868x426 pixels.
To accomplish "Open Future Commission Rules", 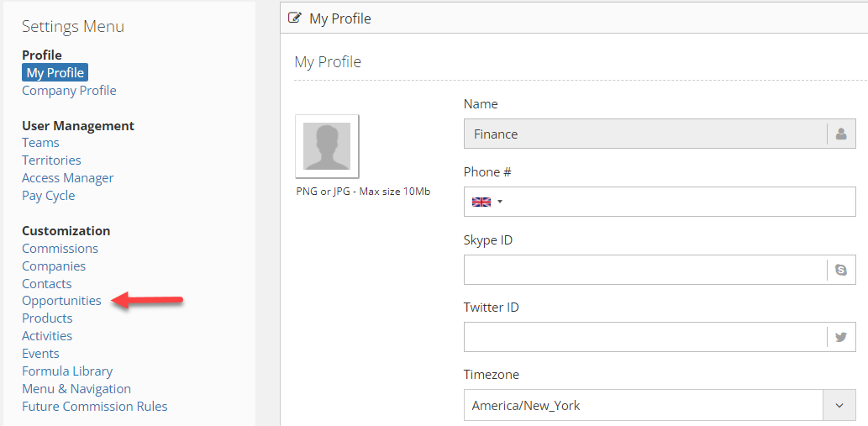I will tap(95, 407).
